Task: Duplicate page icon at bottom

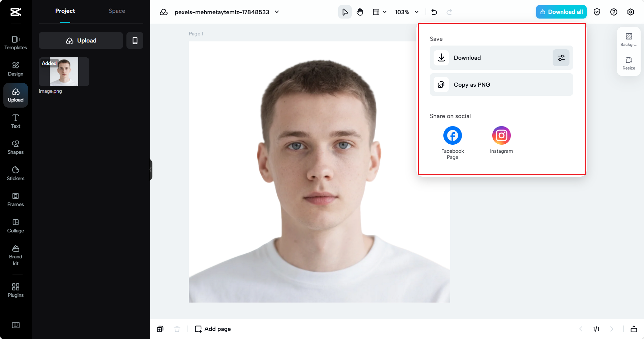Action: [160, 329]
